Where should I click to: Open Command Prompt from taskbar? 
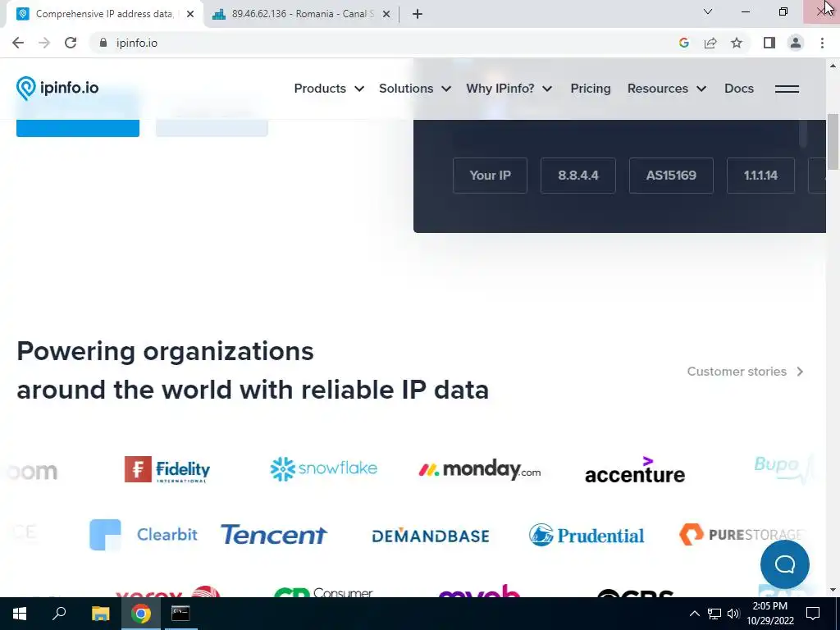point(180,614)
